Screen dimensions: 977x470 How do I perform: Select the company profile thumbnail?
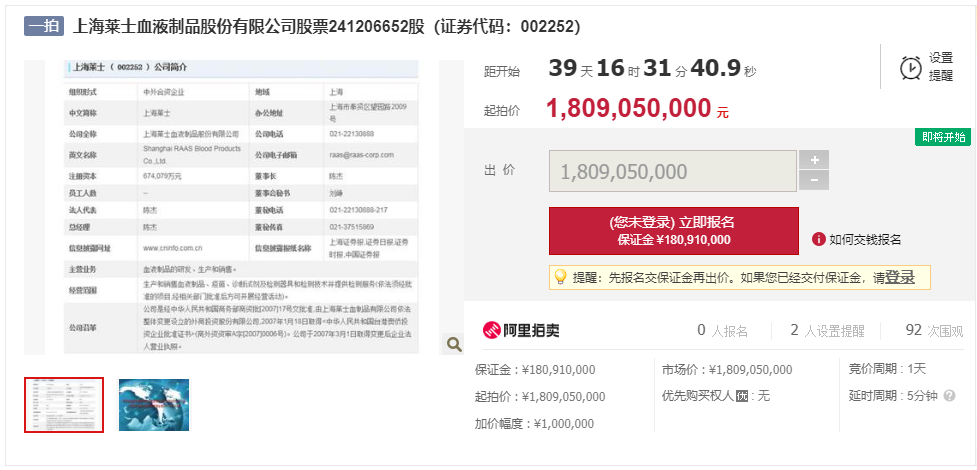pyautogui.click(x=64, y=405)
